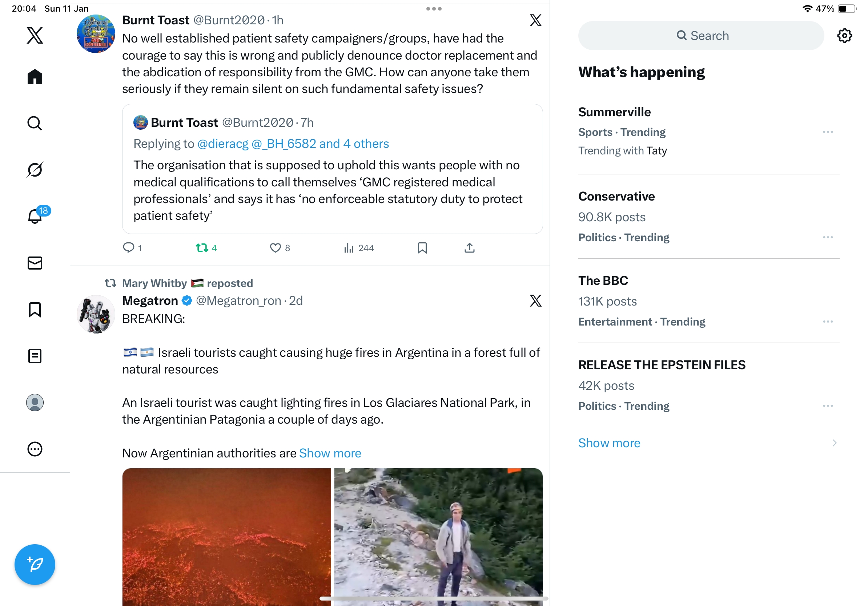868x606 pixels.
Task: Expand Show more trends list
Action: coord(609,443)
